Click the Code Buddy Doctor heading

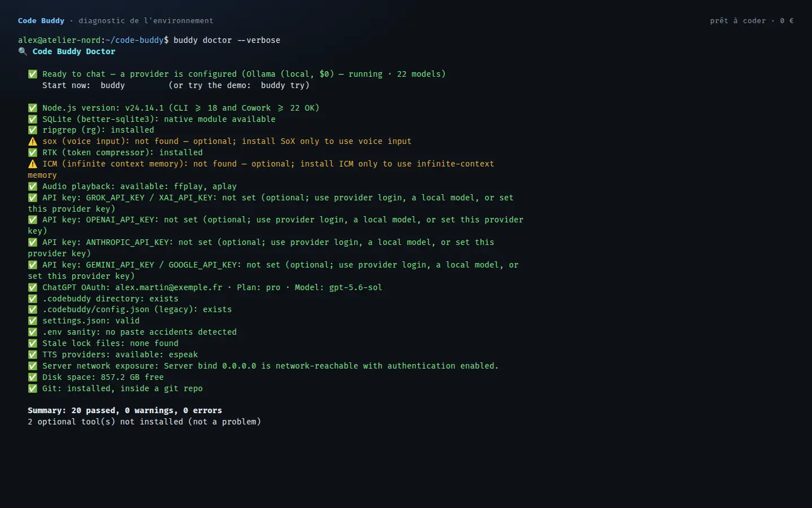click(x=74, y=51)
